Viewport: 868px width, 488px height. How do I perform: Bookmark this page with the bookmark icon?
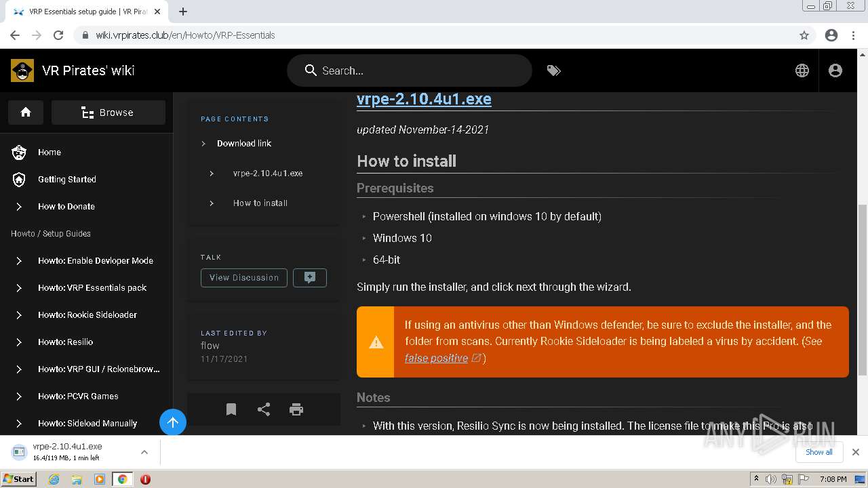click(231, 409)
